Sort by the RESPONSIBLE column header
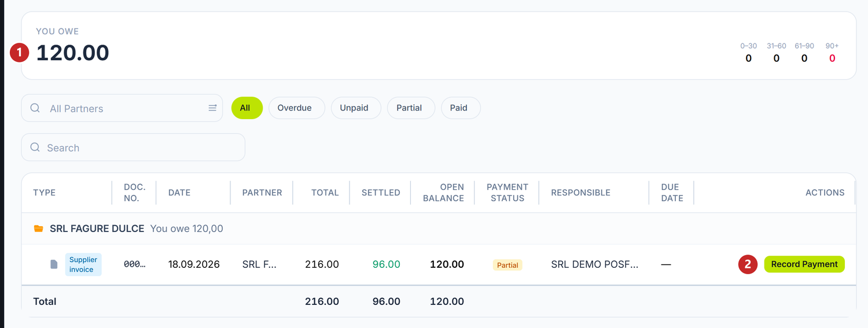Screen dimensions: 868x328 580,193
